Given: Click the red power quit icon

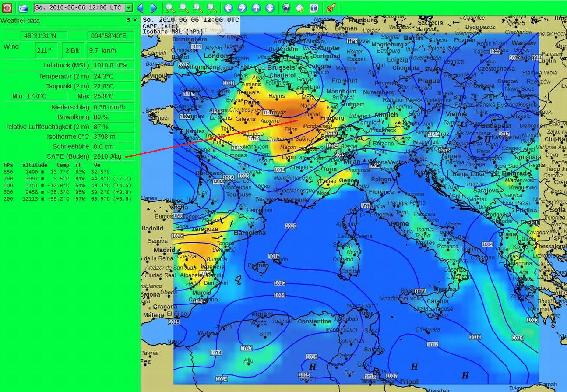Looking at the screenshot, I should tap(7, 7).
